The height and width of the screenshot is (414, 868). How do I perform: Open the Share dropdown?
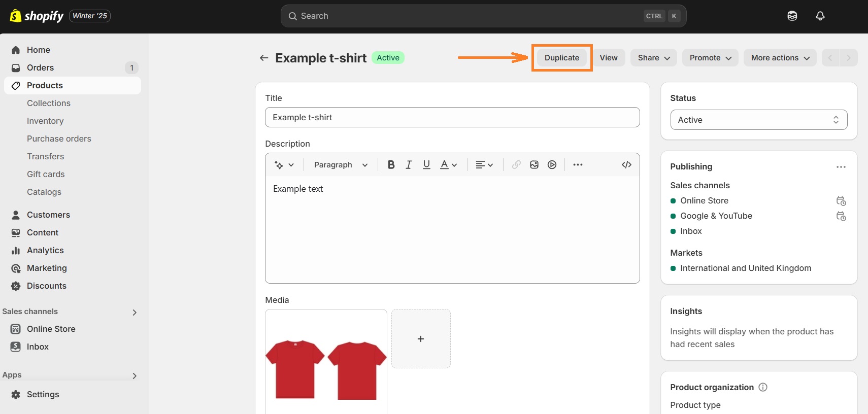pos(654,58)
